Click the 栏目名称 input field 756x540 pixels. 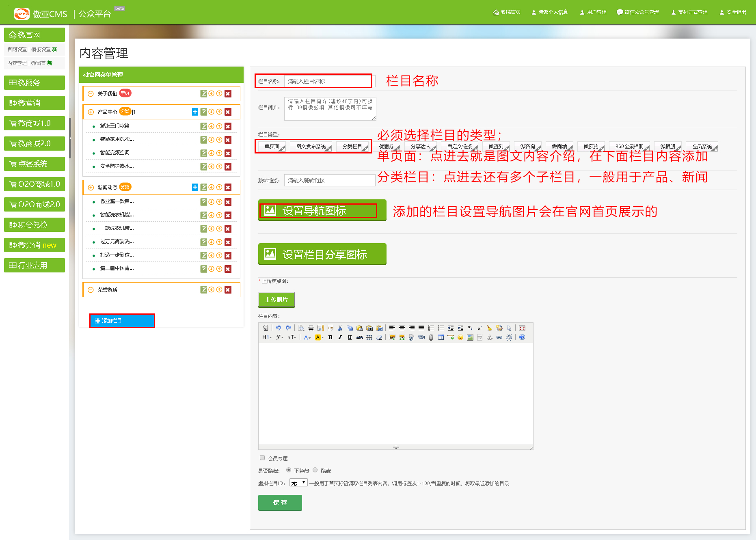(327, 81)
